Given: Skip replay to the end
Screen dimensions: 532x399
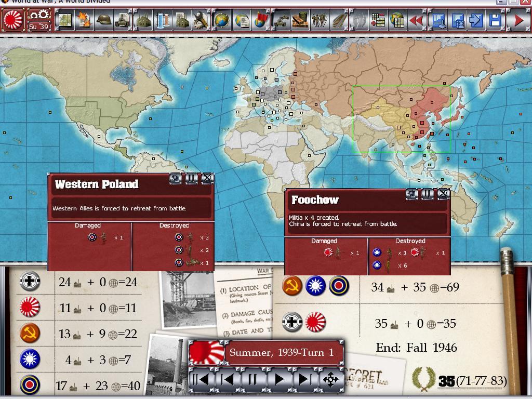Looking at the screenshot, I should click(304, 379).
